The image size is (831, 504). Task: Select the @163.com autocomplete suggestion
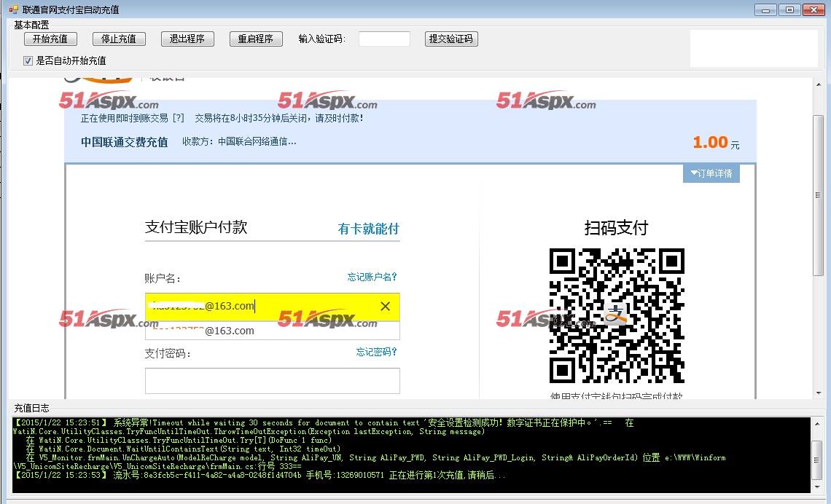(273, 331)
